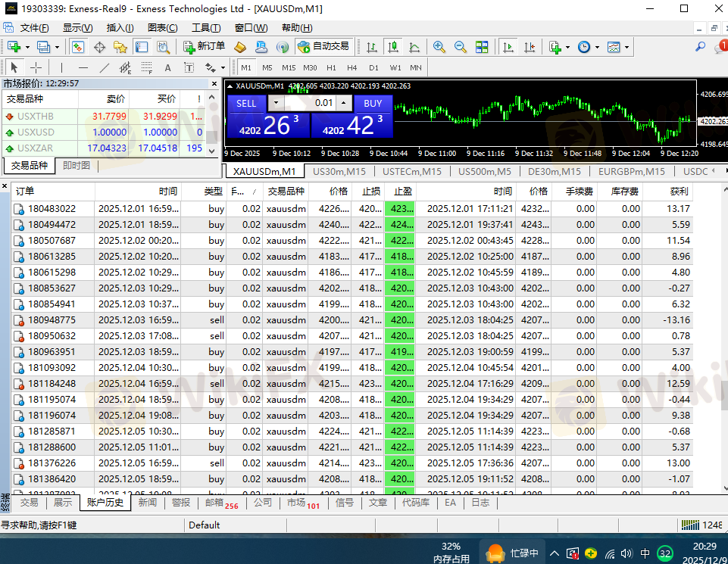Click the zoom out magnifier icon

(460, 47)
